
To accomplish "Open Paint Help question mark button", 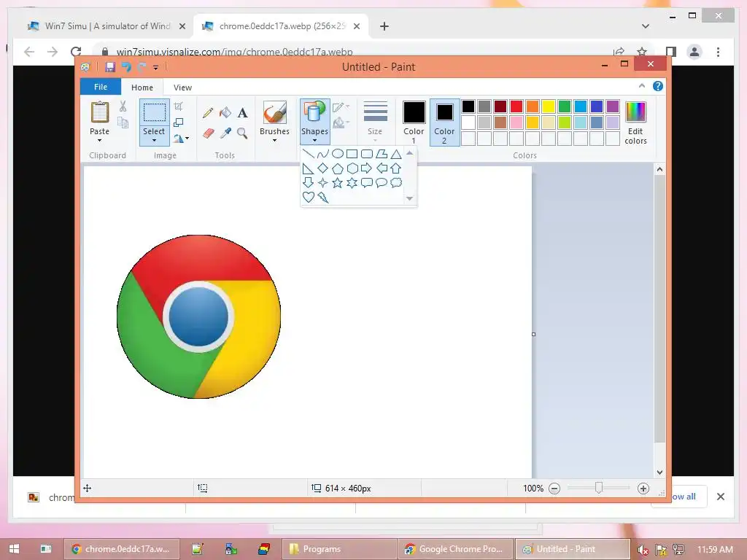I will click(658, 86).
